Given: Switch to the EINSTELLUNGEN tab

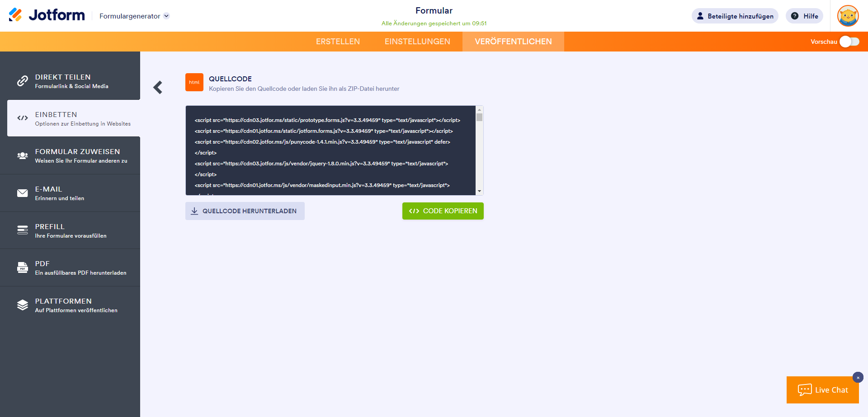Looking at the screenshot, I should (417, 42).
